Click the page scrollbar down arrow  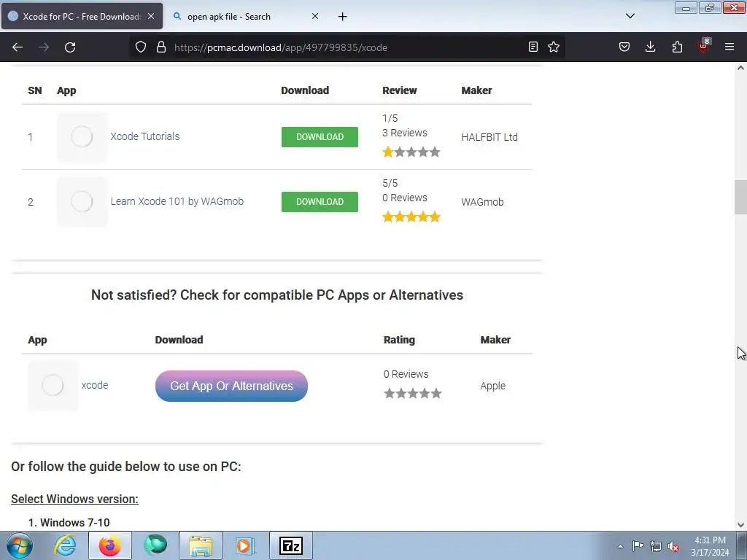(x=740, y=525)
